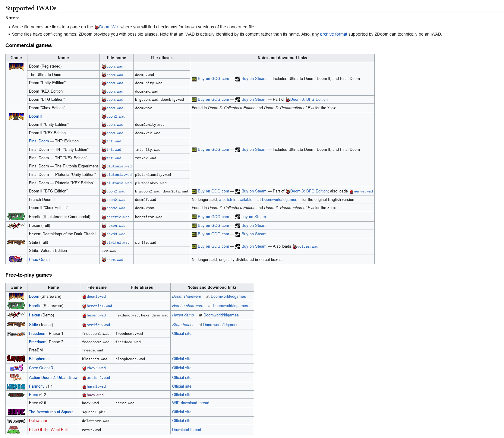Viewport: 504px width, 438px height.
Task: Click the Chex Quest logo icon
Action: coord(16,259)
